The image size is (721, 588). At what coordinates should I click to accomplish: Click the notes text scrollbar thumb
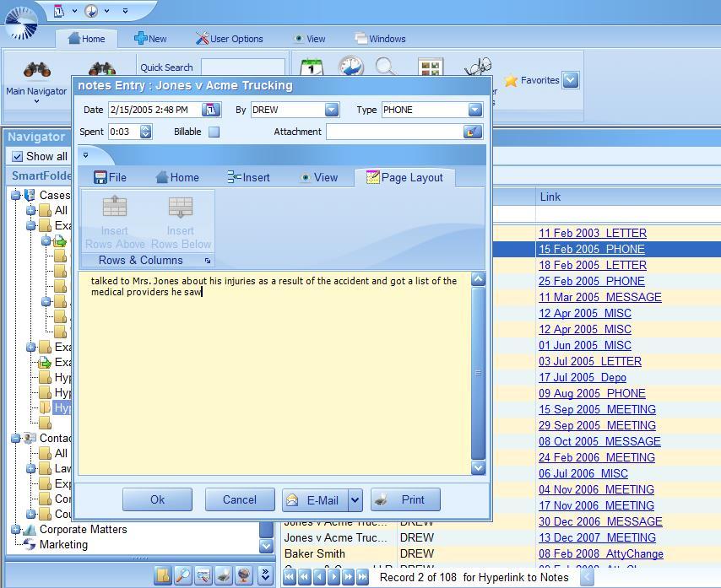478,373
